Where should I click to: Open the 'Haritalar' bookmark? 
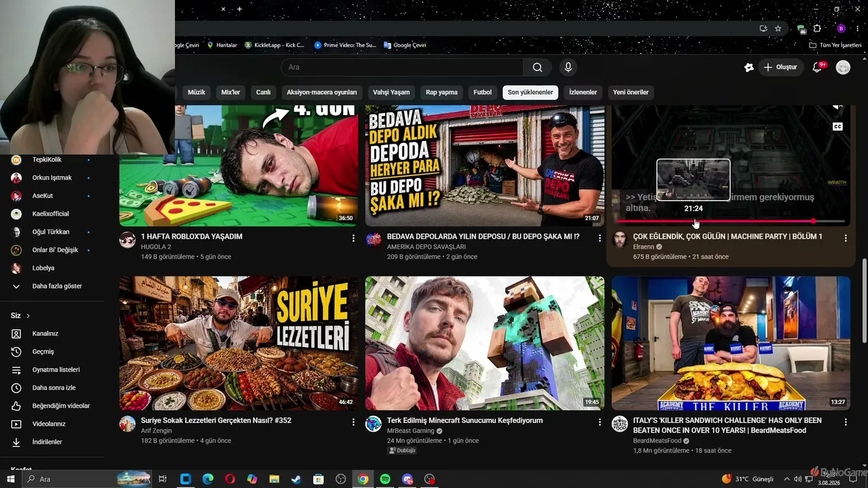tap(222, 45)
